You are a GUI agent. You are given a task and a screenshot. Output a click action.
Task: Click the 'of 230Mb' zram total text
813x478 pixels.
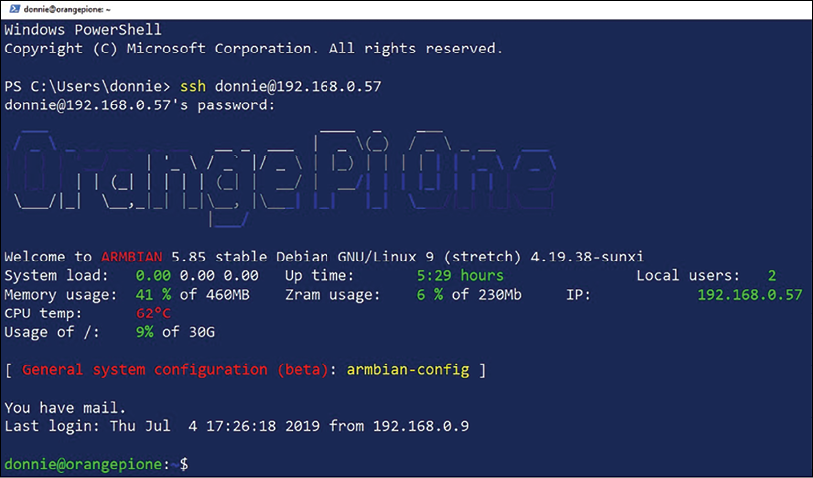(487, 294)
